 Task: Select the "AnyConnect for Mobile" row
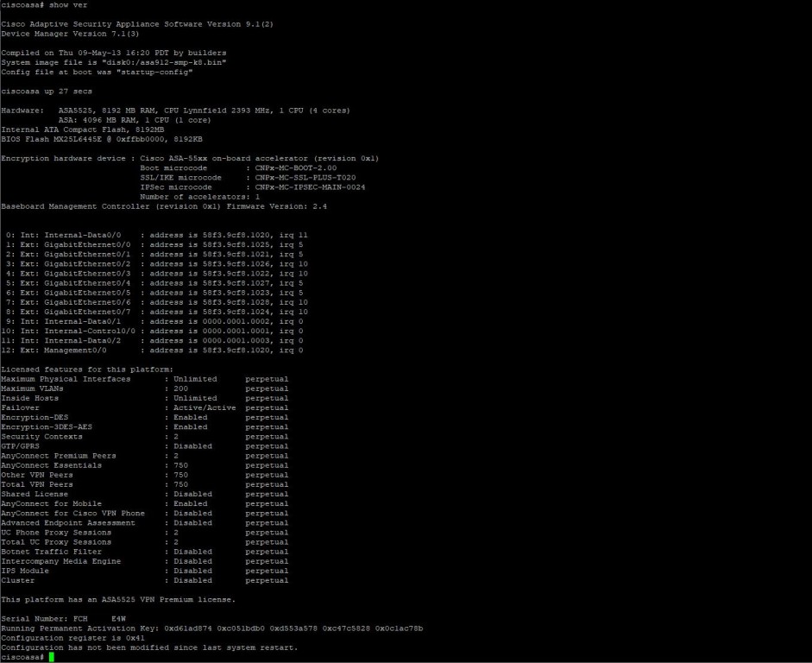pyautogui.click(x=145, y=504)
